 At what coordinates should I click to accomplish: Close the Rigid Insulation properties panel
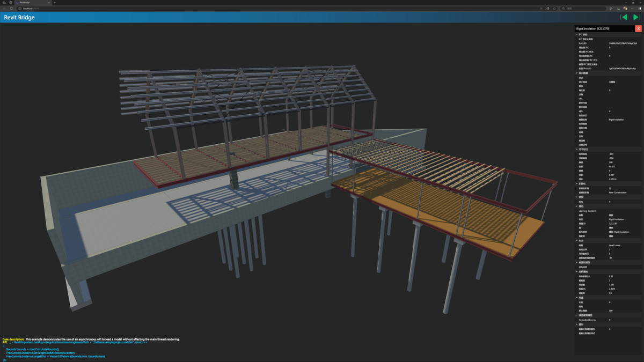[638, 28]
